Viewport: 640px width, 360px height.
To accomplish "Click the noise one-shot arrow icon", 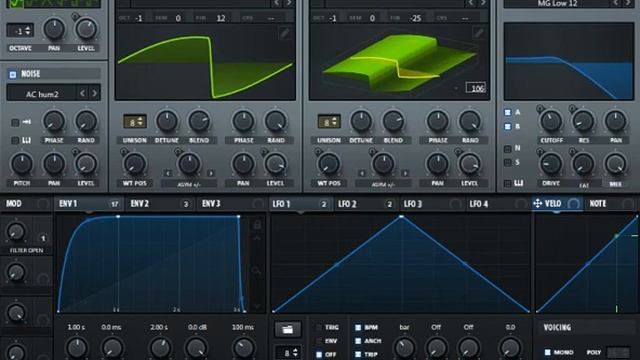I will [x=27, y=122].
